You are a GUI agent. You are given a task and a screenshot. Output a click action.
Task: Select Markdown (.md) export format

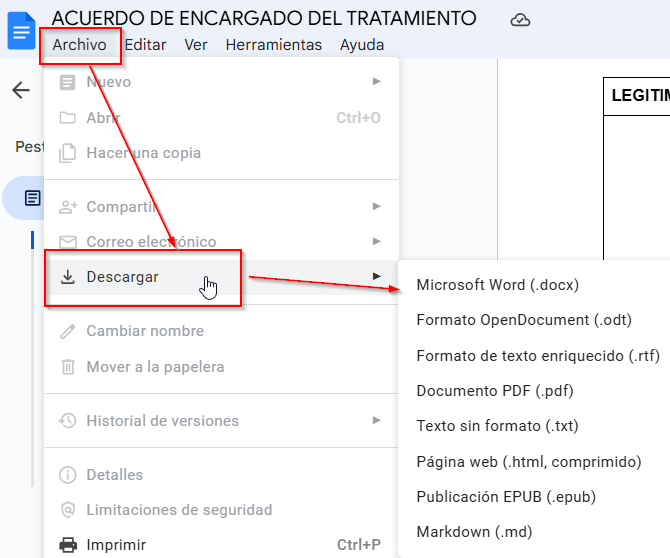tap(474, 532)
